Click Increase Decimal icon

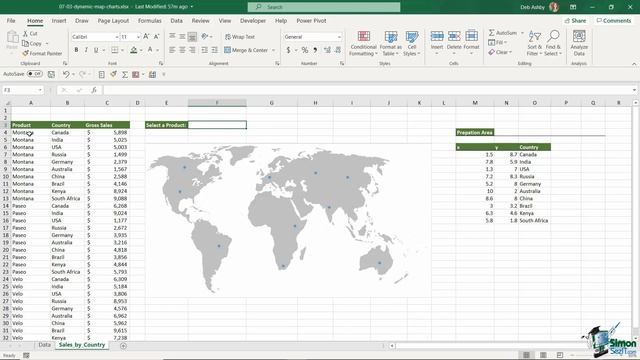(327, 50)
